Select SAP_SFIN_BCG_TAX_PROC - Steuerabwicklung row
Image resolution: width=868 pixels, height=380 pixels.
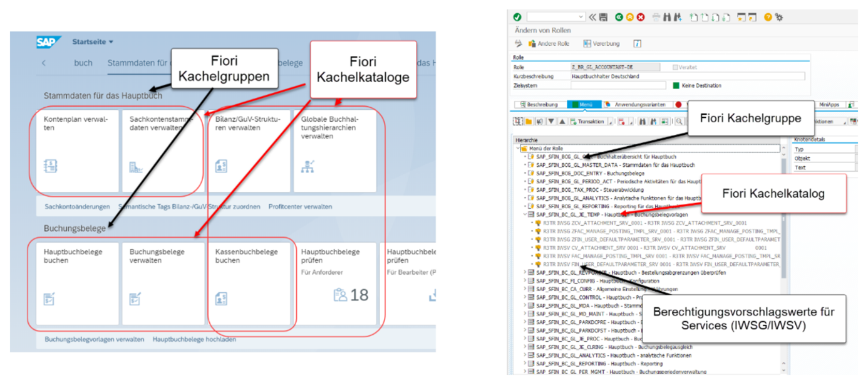[x=586, y=189]
